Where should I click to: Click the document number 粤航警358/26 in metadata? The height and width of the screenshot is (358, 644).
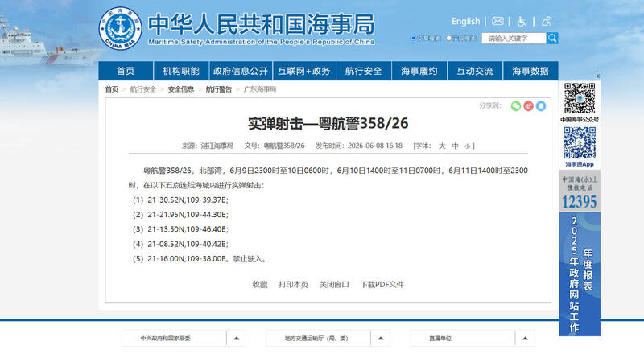[284, 146]
